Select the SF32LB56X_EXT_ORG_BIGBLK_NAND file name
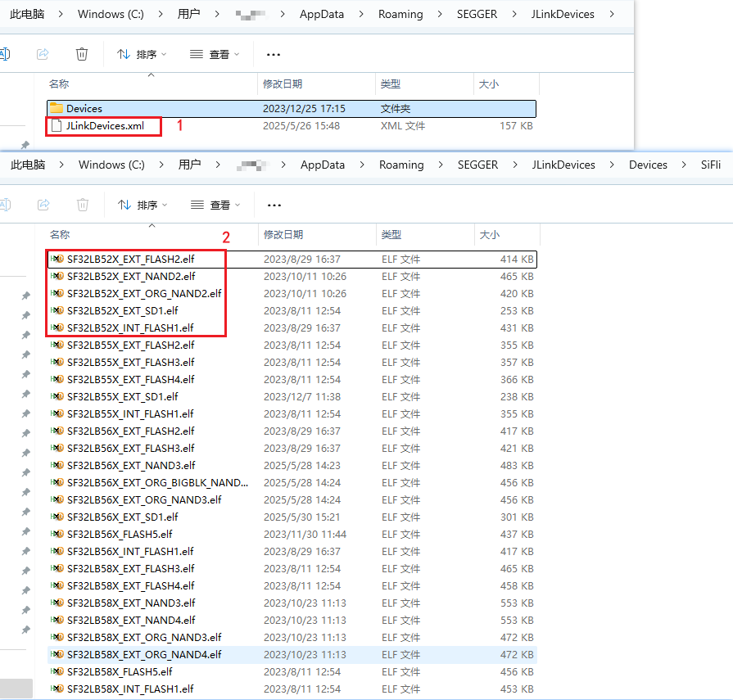 point(157,482)
